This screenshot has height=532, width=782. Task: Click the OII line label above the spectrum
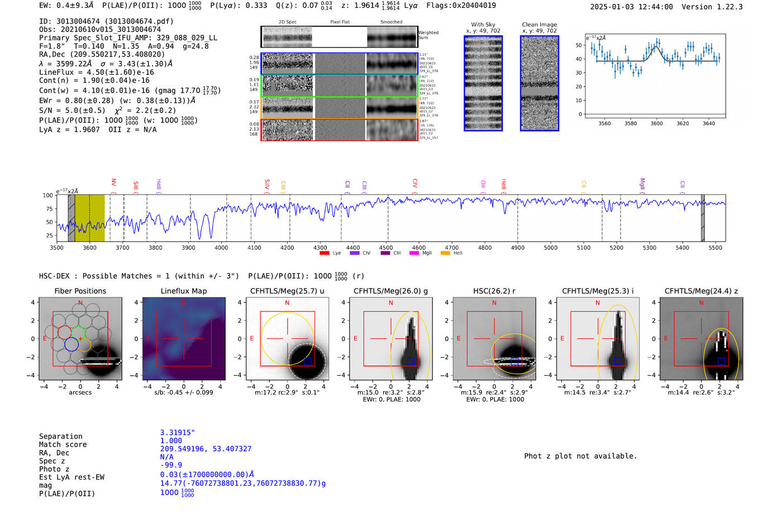(483, 184)
